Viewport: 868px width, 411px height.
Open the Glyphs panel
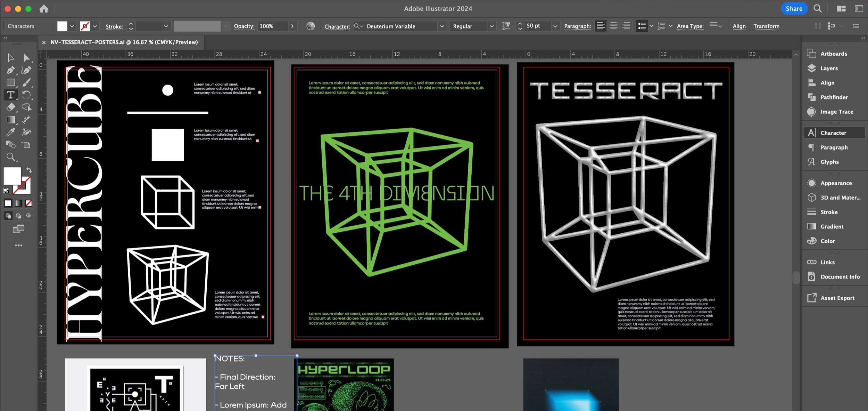tap(829, 162)
